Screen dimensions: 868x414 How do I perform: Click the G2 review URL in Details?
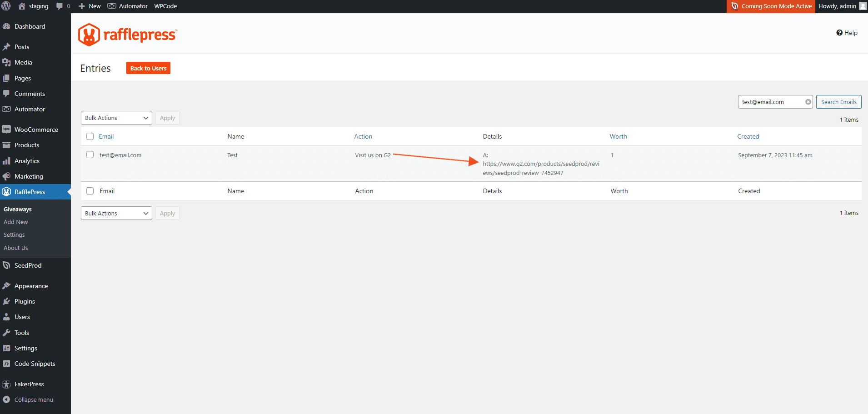click(541, 168)
